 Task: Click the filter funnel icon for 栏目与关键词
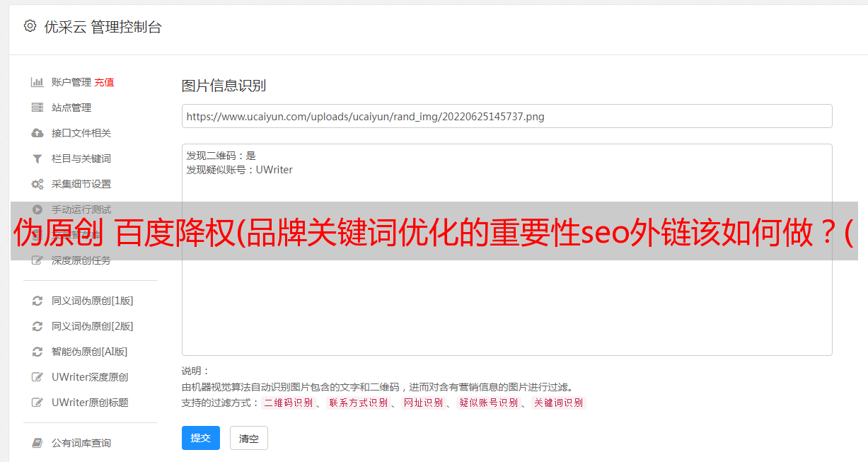(37, 158)
